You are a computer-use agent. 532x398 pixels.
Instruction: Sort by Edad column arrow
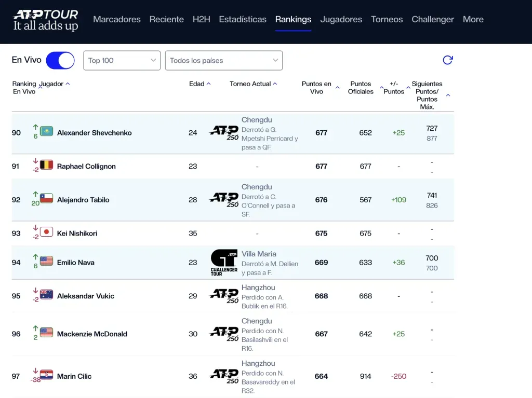[x=208, y=84]
